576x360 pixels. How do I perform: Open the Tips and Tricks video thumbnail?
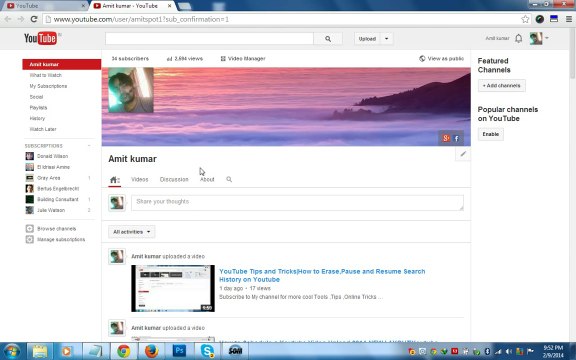(173, 288)
